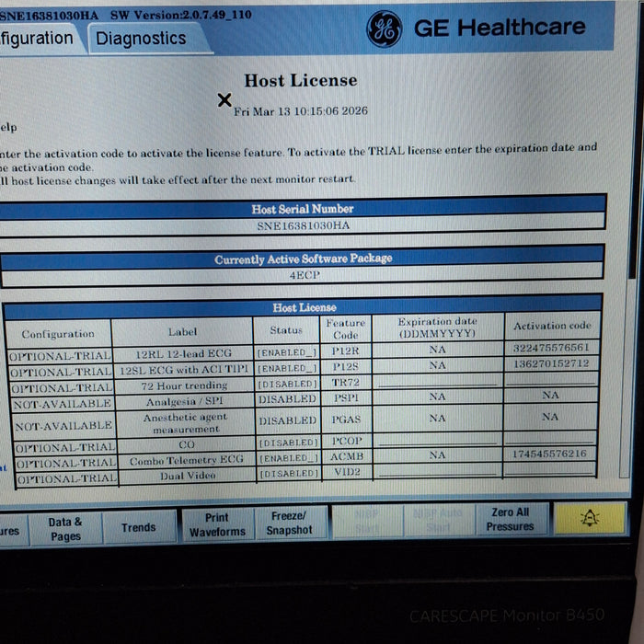Toggle 72 Hour trending status
Screen dimensions: 644x644
coord(287,384)
